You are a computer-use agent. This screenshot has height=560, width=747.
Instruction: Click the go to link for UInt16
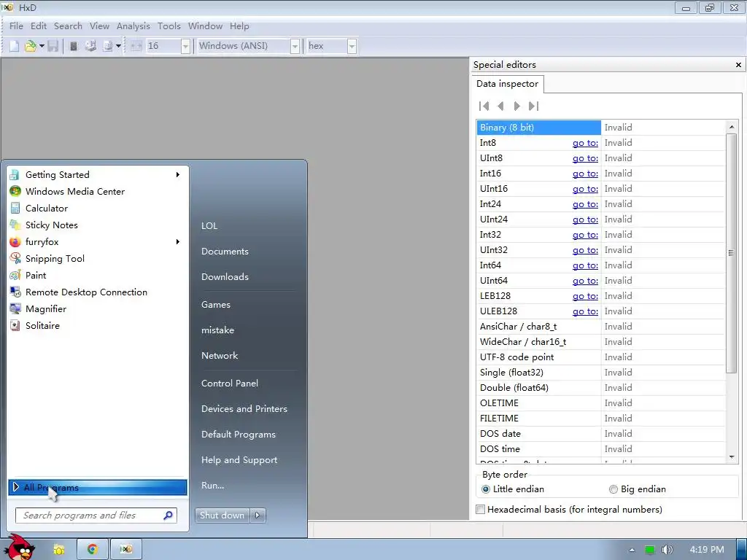(x=585, y=189)
